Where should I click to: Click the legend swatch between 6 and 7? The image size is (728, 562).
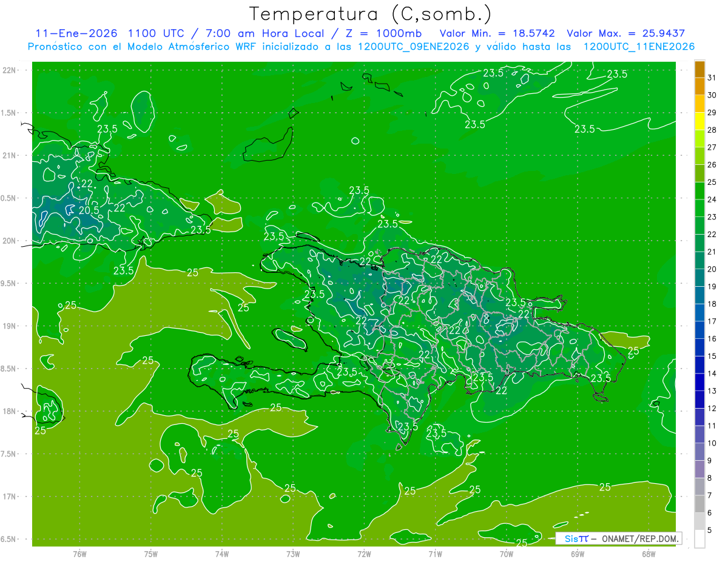click(699, 504)
